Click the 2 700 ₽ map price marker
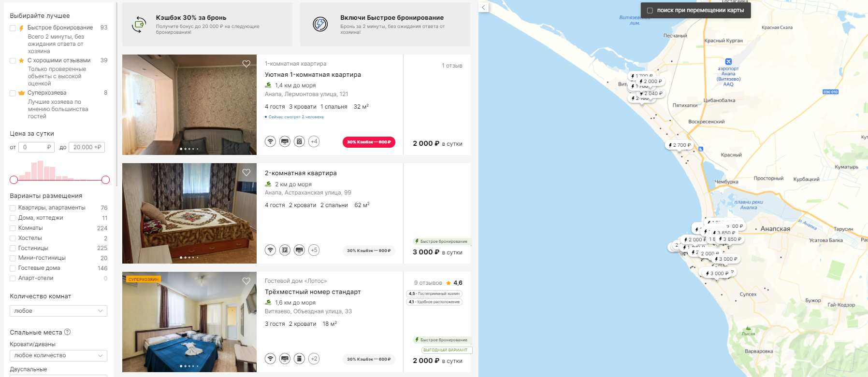The height and width of the screenshot is (377, 868). (x=680, y=145)
